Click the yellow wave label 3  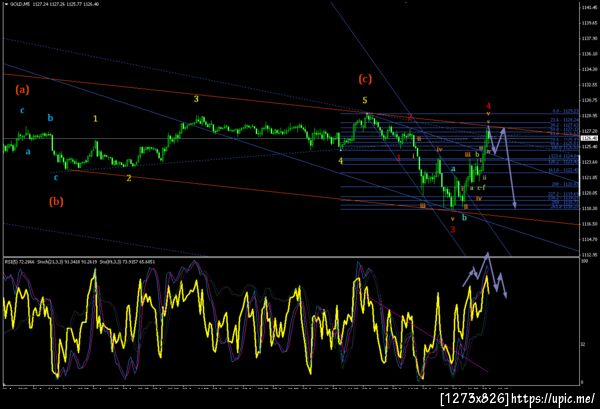point(196,99)
